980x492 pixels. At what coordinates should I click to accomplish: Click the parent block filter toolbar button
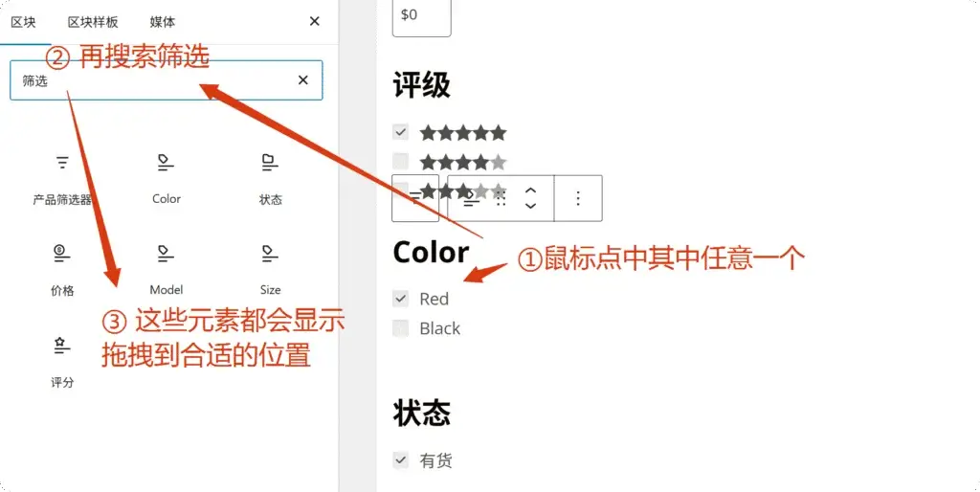click(415, 198)
